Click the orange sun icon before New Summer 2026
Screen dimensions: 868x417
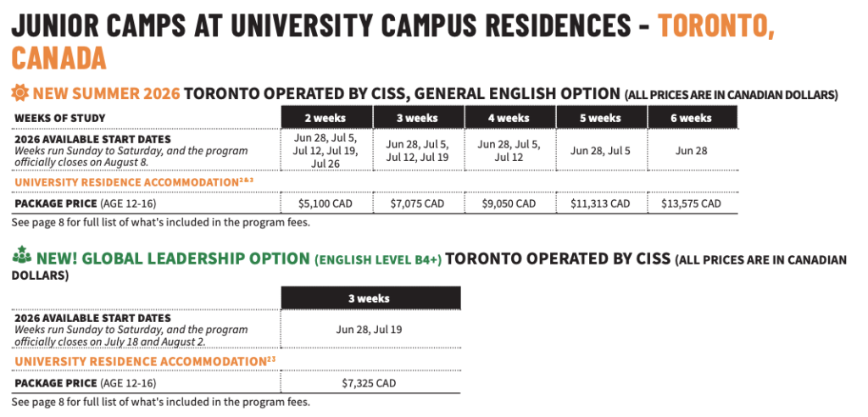pyautogui.click(x=19, y=93)
